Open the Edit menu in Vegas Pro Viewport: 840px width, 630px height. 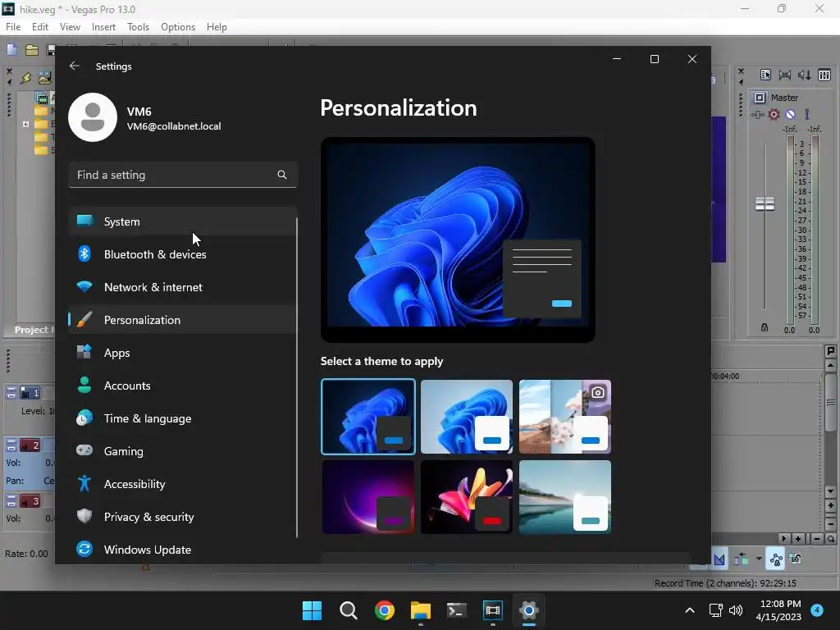click(x=40, y=27)
